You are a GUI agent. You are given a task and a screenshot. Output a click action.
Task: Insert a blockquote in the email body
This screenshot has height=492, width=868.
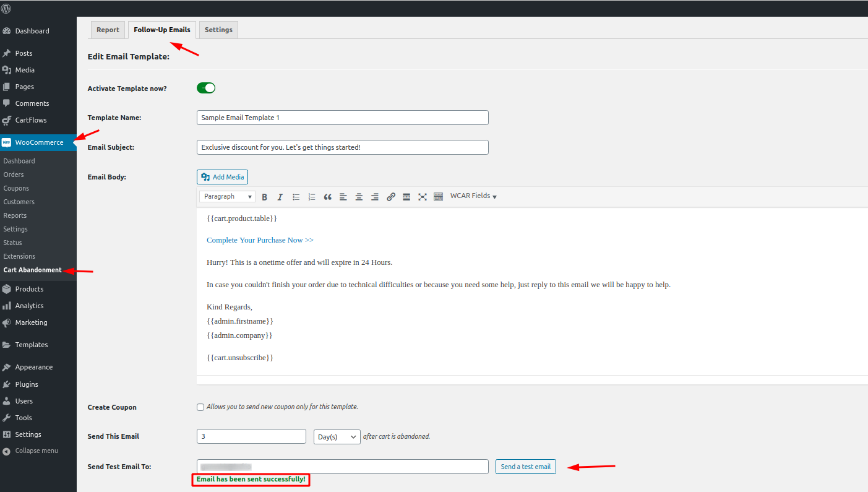pos(327,197)
